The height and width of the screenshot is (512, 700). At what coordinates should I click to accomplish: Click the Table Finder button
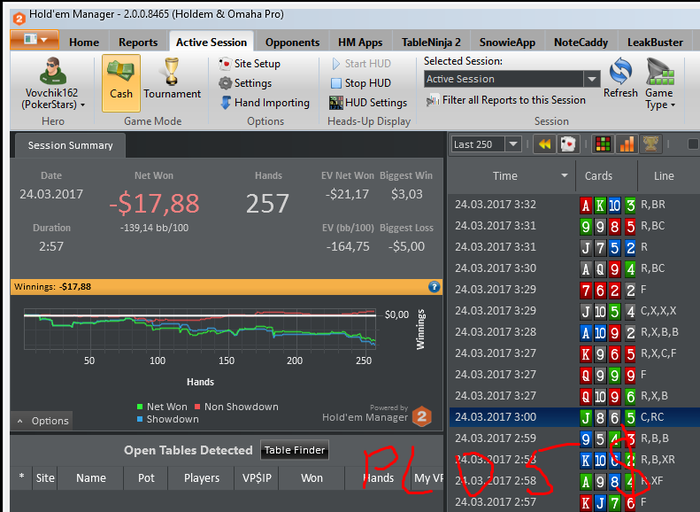[295, 450]
